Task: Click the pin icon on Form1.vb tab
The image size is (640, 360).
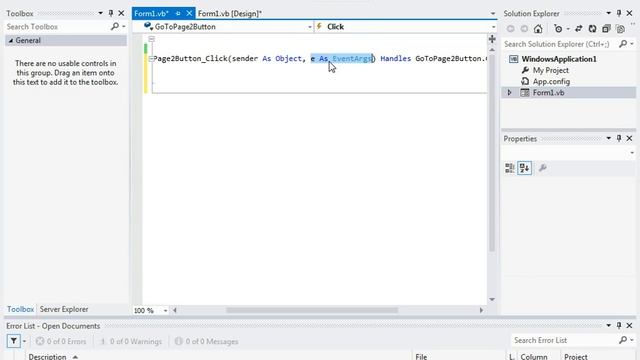Action: click(178, 13)
